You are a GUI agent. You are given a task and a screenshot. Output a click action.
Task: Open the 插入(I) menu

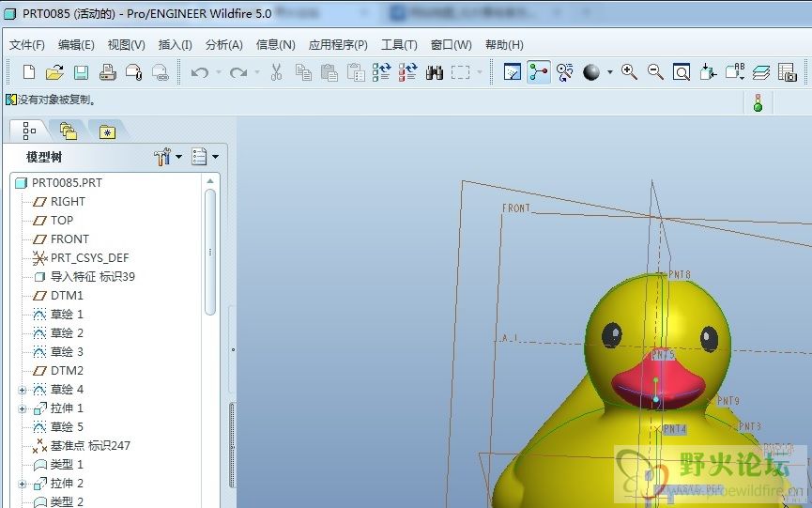[175, 45]
